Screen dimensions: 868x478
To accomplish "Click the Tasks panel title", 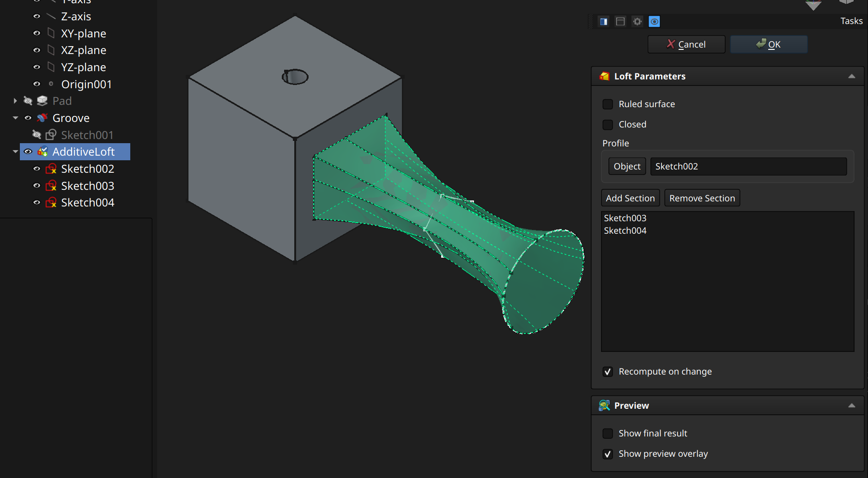I will click(851, 21).
